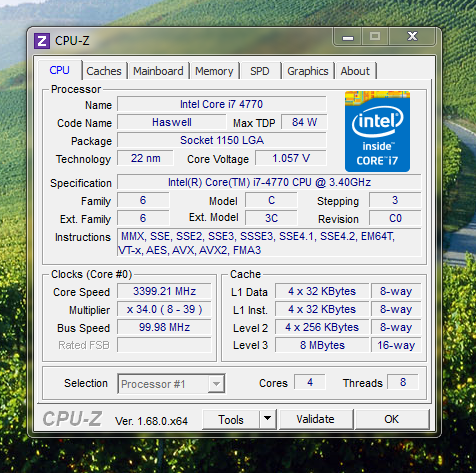
Task: Click the L1 Data '8-way' value
Action: click(x=396, y=291)
